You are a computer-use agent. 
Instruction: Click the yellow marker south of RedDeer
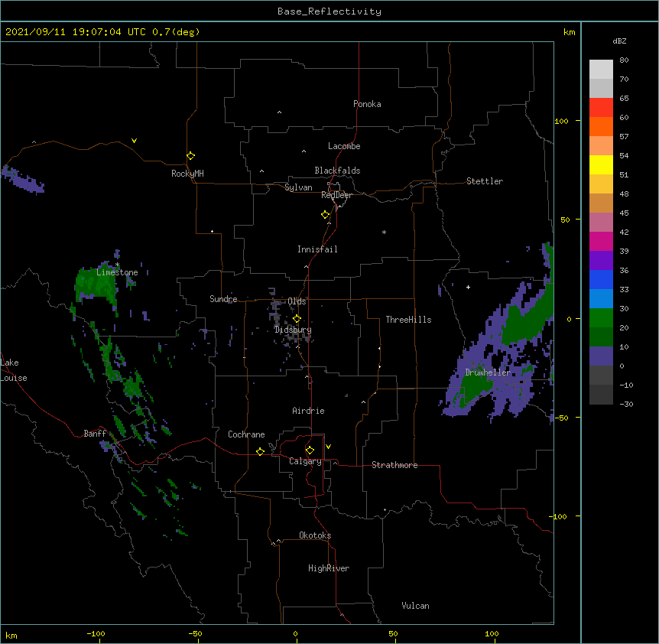coord(325,215)
